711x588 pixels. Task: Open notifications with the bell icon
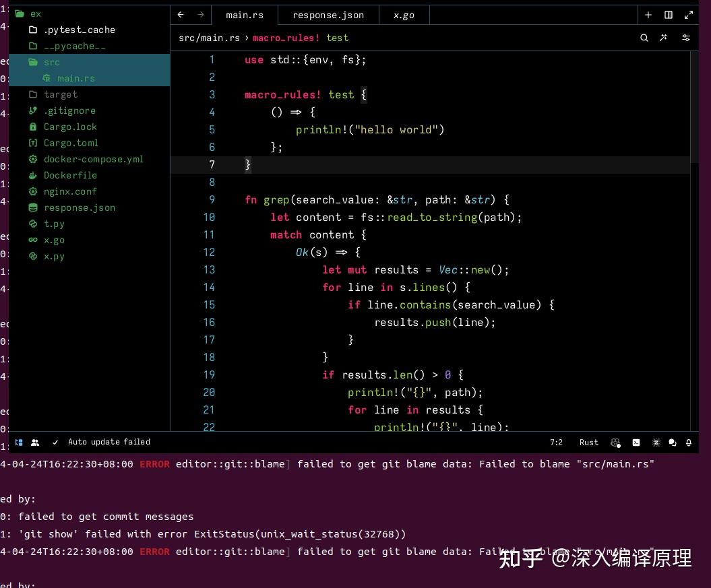(x=688, y=443)
